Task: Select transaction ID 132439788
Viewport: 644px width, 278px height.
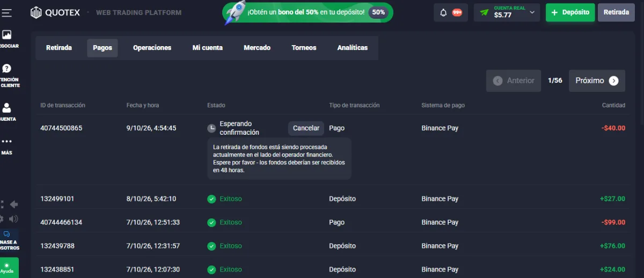Action: coord(57,246)
